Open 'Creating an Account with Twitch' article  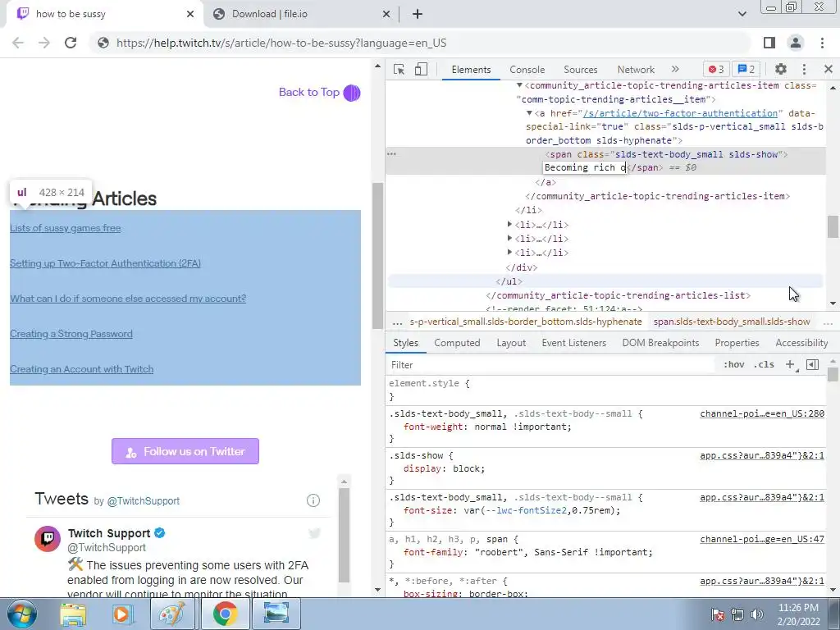pyautogui.click(x=81, y=369)
